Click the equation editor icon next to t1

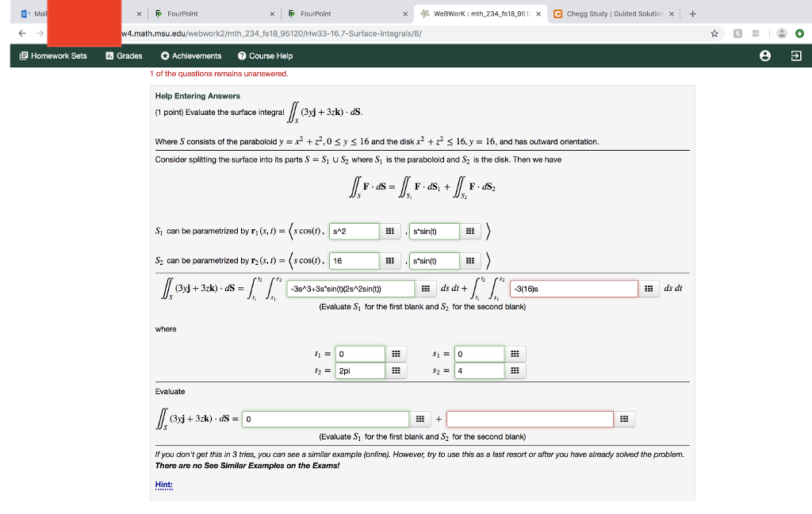click(x=396, y=353)
